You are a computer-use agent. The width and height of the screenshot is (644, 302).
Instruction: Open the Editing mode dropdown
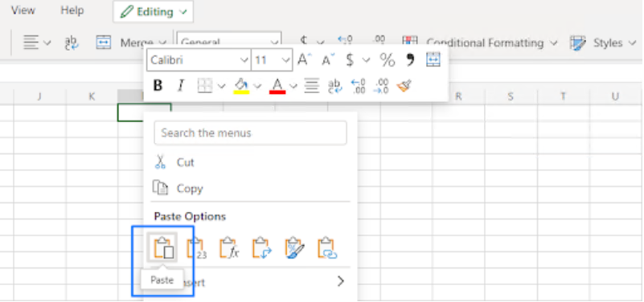(x=154, y=11)
